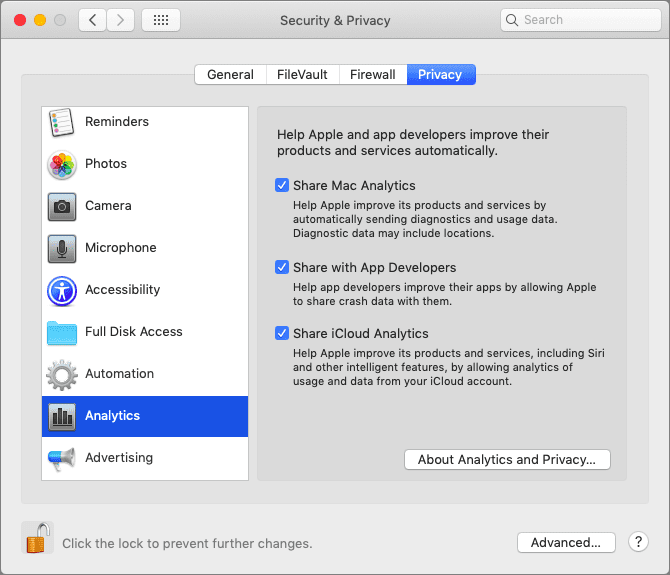Open About Analytics and Privacy
The width and height of the screenshot is (670, 575).
click(x=507, y=460)
